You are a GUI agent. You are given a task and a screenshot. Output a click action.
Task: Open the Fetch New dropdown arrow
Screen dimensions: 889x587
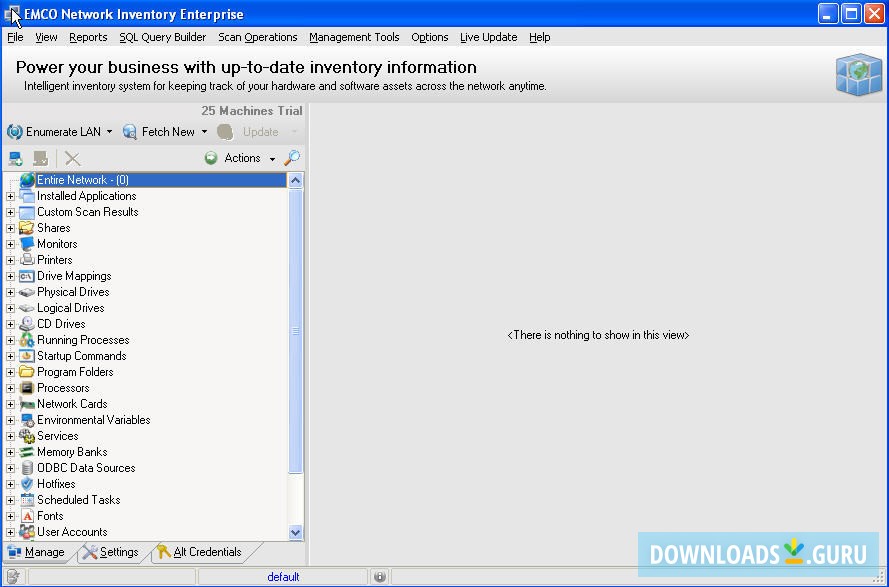[204, 132]
